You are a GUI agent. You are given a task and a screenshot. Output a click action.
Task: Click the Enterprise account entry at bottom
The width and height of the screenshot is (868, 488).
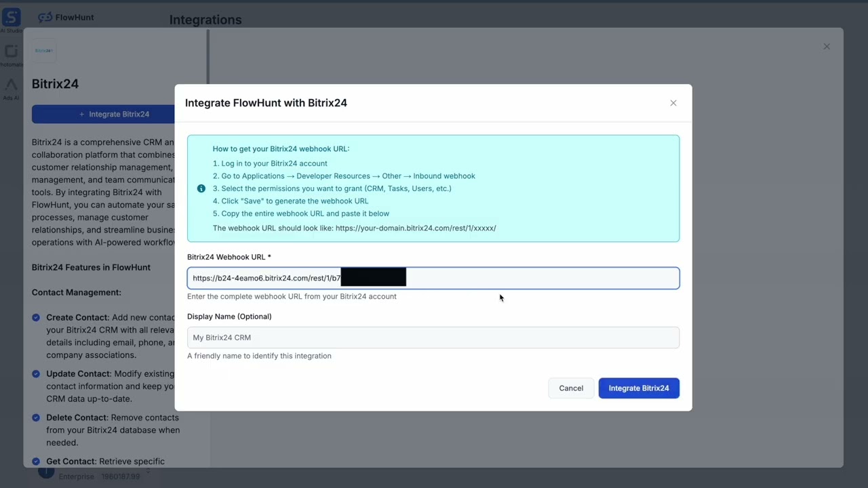pyautogui.click(x=99, y=476)
